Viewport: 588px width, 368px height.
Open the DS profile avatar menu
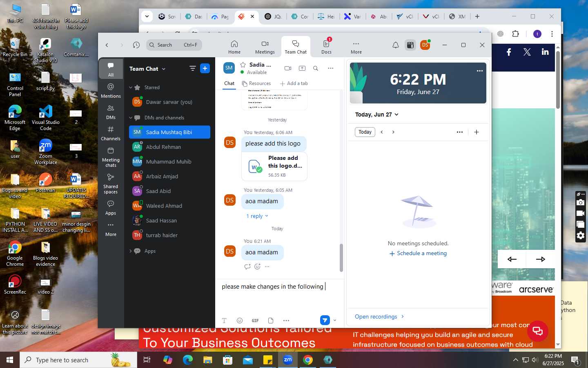pyautogui.click(x=425, y=45)
